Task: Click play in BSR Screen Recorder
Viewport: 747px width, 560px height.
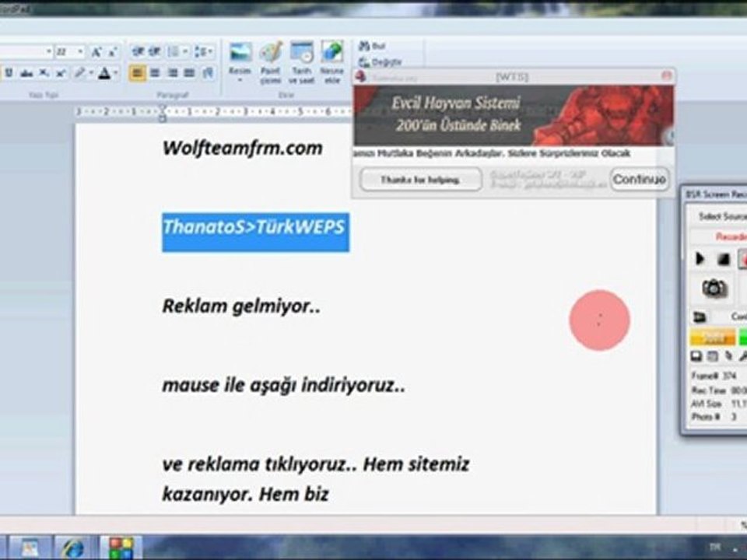Action: click(700, 259)
